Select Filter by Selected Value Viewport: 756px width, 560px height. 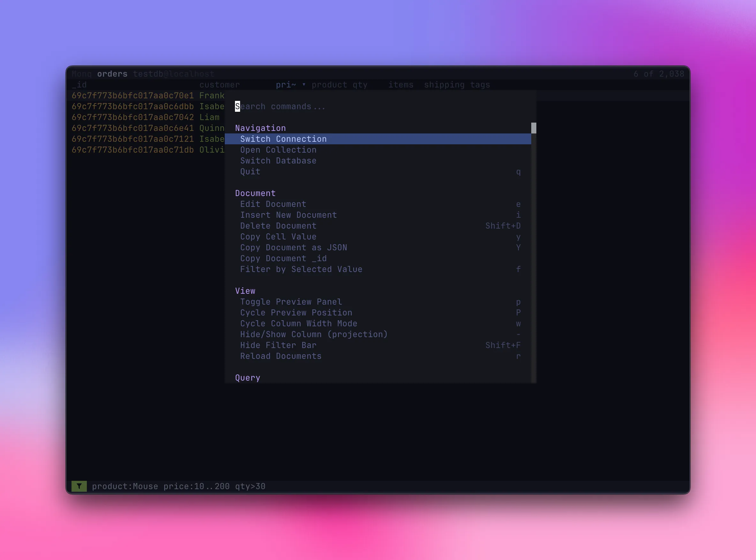tap(378, 269)
